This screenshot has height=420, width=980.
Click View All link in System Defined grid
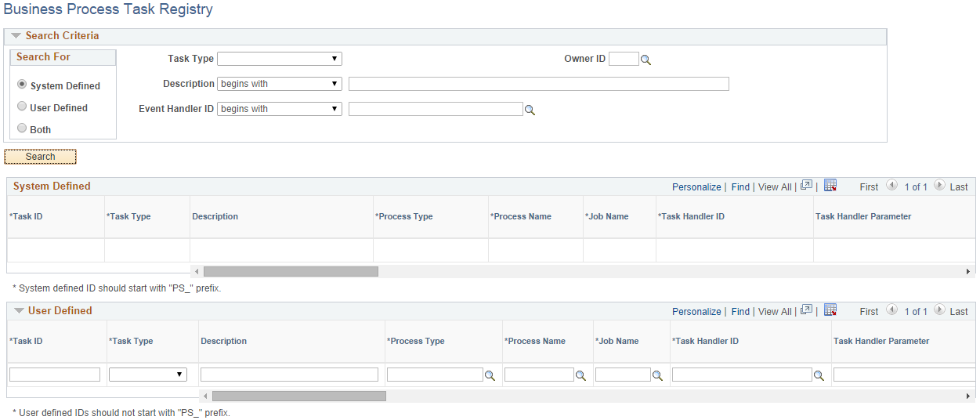[x=775, y=187]
